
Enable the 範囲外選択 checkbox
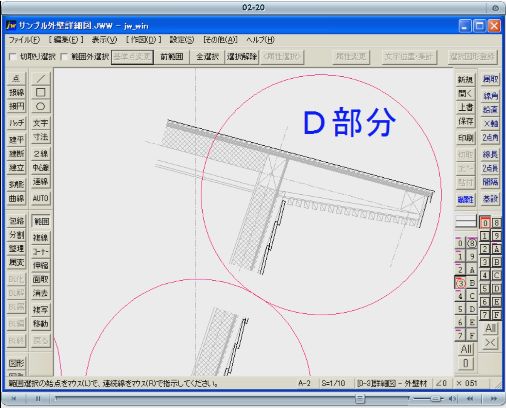[x=64, y=57]
